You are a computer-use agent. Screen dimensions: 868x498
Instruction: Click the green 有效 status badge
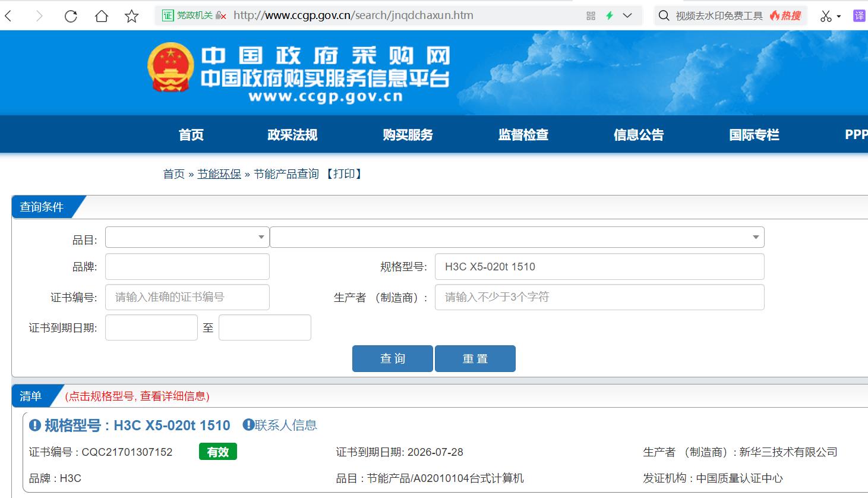218,452
